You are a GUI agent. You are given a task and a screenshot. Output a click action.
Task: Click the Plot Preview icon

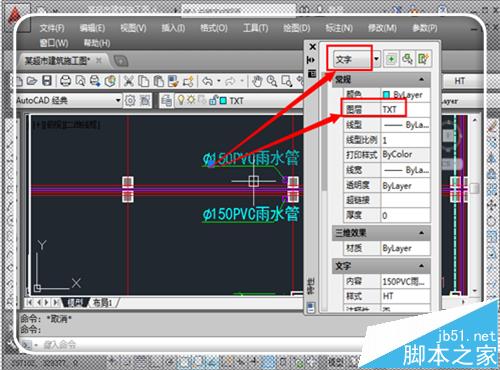(x=80, y=81)
